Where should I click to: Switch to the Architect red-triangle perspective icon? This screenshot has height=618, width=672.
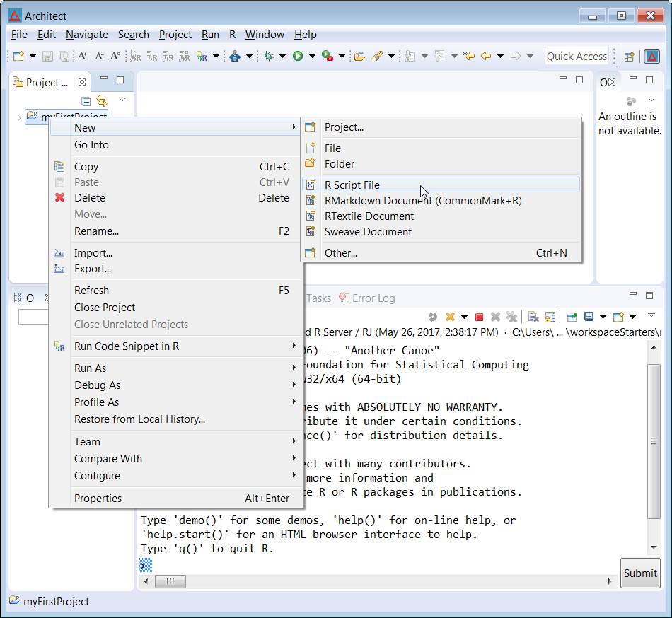click(x=652, y=57)
